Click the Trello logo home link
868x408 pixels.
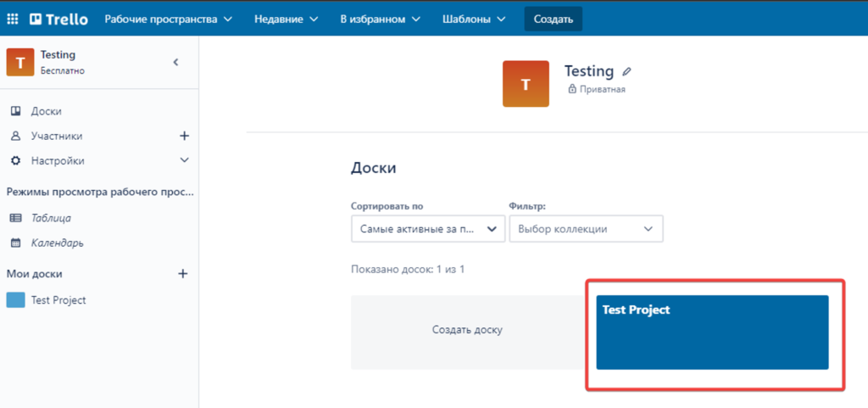pyautogui.click(x=58, y=19)
